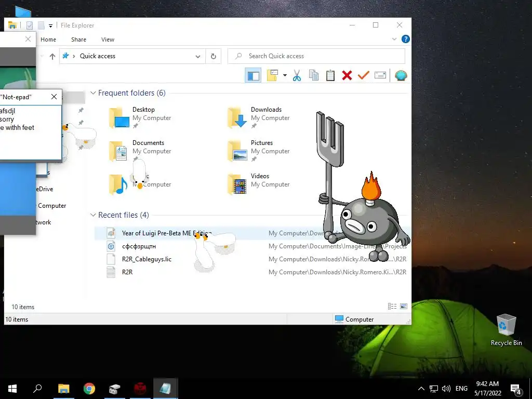
Task: Click the Up directory arrow
Action: coord(52,56)
